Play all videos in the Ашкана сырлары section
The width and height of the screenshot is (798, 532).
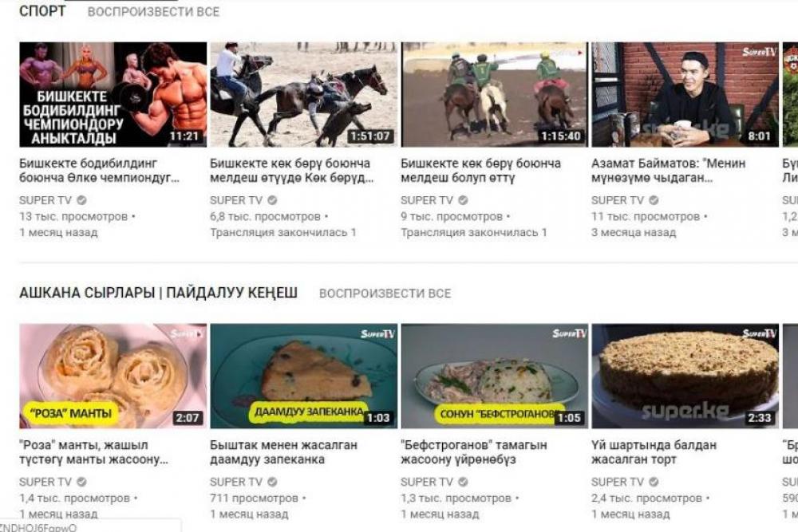pyautogui.click(x=385, y=294)
